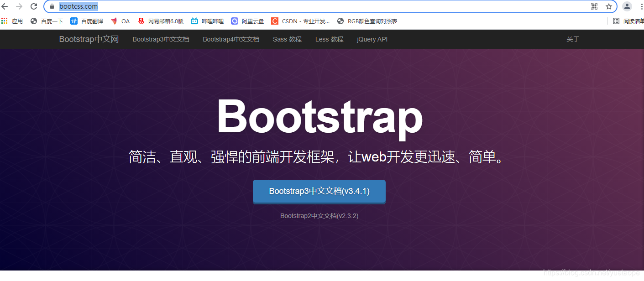This screenshot has height=281, width=644.
Task: Open the Sass 教程 nav item
Action: pyautogui.click(x=287, y=39)
